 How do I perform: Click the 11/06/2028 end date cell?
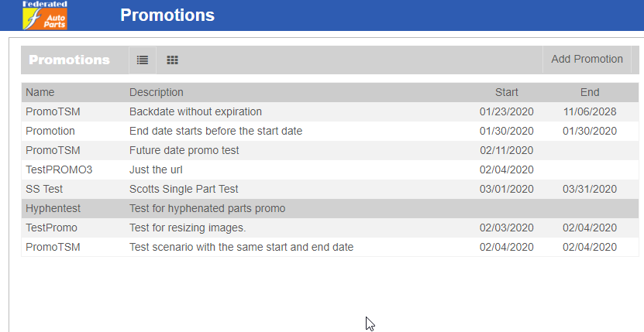(x=590, y=111)
